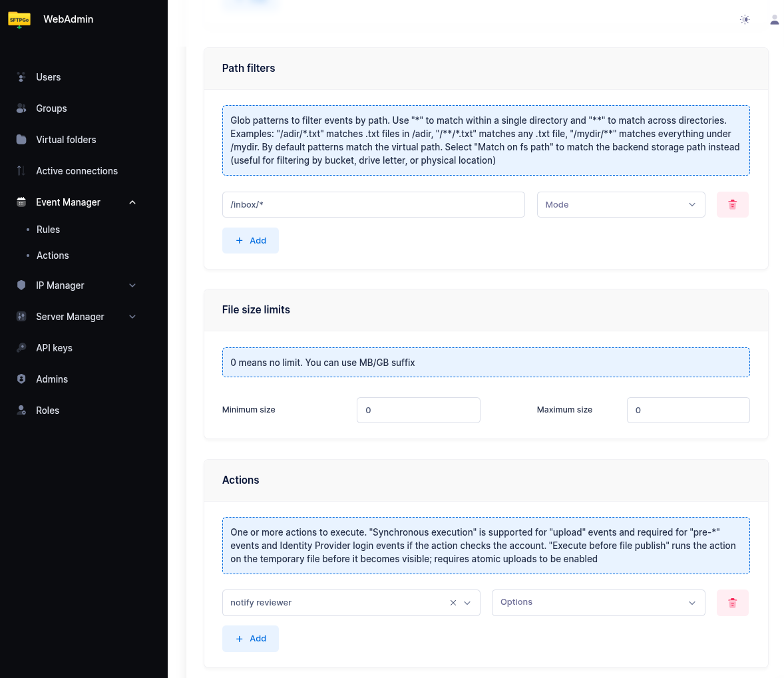Open the action Options dropdown
This screenshot has height=678, width=784.
(x=598, y=603)
